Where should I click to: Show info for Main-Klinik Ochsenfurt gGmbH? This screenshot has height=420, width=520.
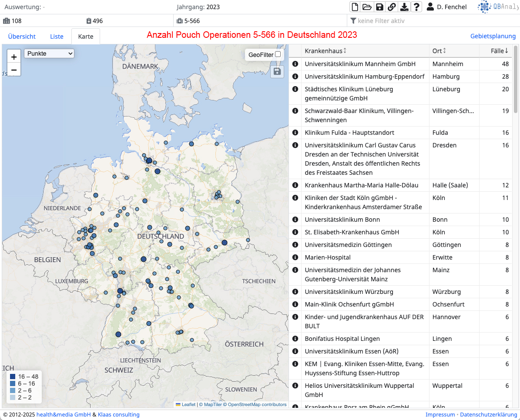[295, 304]
